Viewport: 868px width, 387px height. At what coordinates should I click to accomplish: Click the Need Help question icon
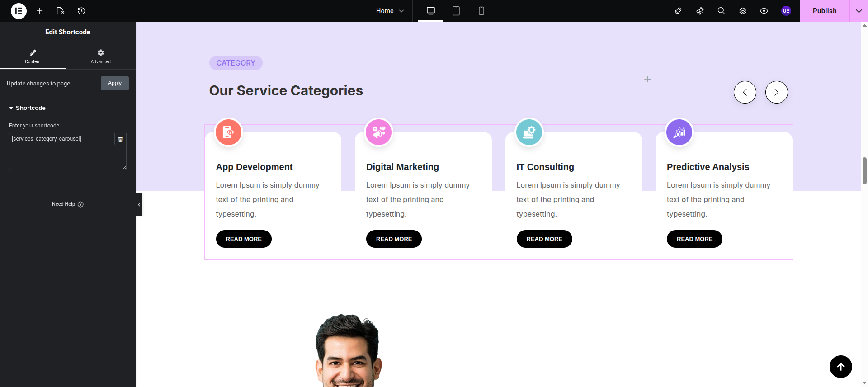(80, 204)
